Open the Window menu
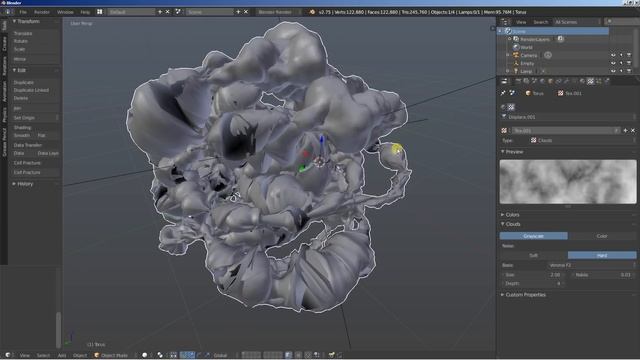 pyautogui.click(x=65, y=12)
